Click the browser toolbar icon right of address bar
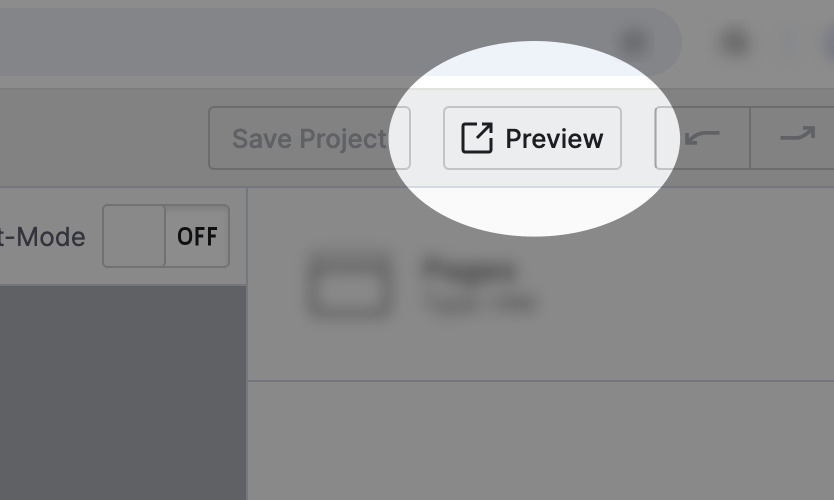This screenshot has width=834, height=500. pos(735,42)
